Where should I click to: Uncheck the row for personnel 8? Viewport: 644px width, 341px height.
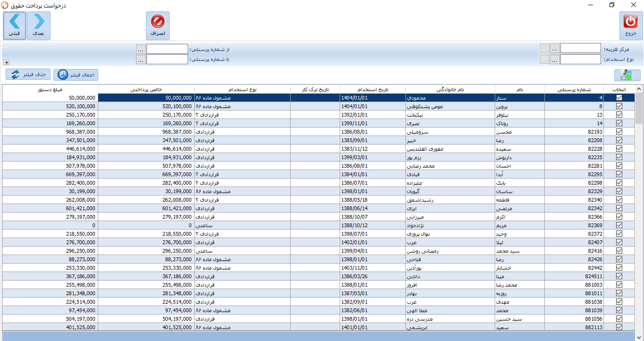click(619, 106)
